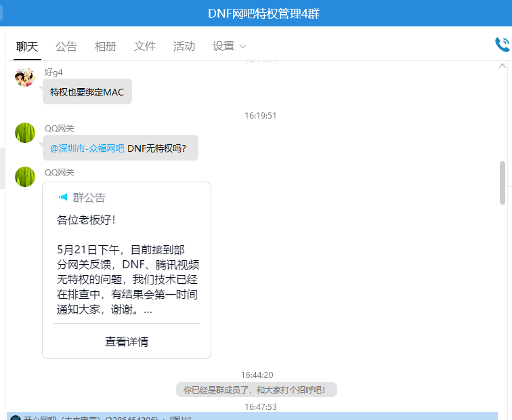
Task: Open QQ网关 avatar beside 群公告 card
Action: [25, 177]
